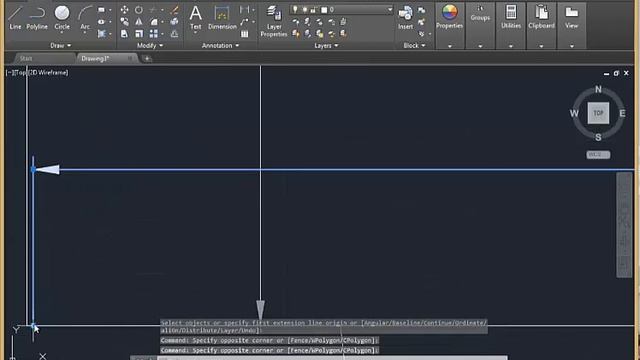Screen dimensions: 640x360
Task: Open the Utilities panel
Action: point(511,25)
